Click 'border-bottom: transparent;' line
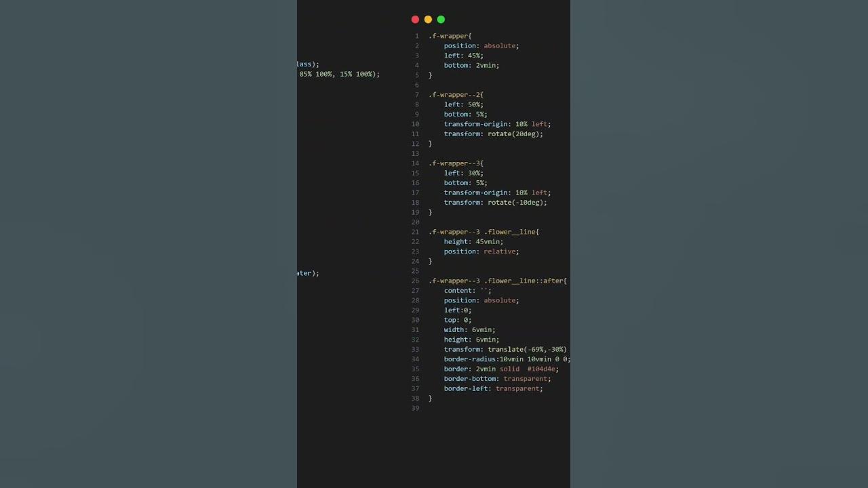The width and height of the screenshot is (868, 488). 498,379
